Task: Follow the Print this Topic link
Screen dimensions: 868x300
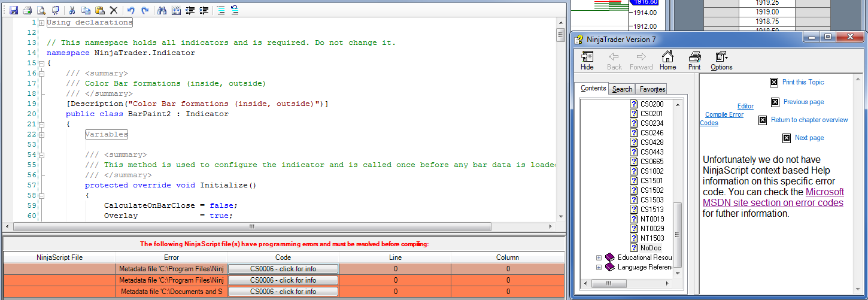Action: [x=803, y=82]
